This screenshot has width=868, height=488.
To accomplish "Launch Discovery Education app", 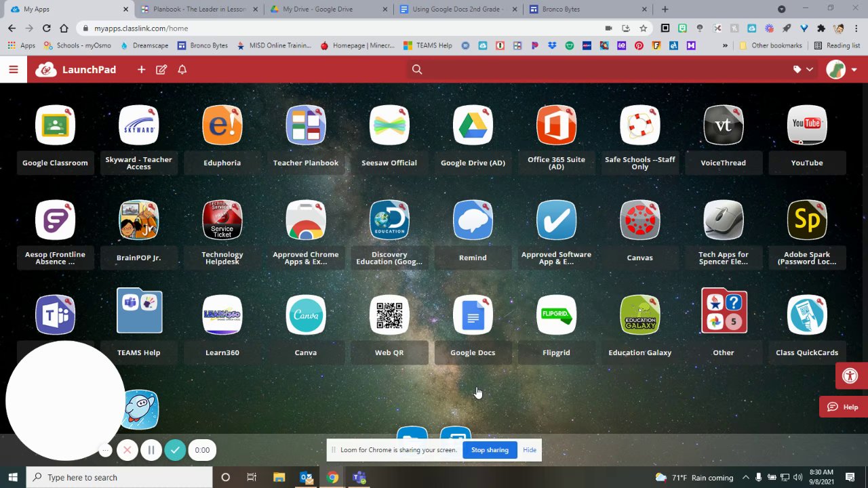I will (389, 220).
